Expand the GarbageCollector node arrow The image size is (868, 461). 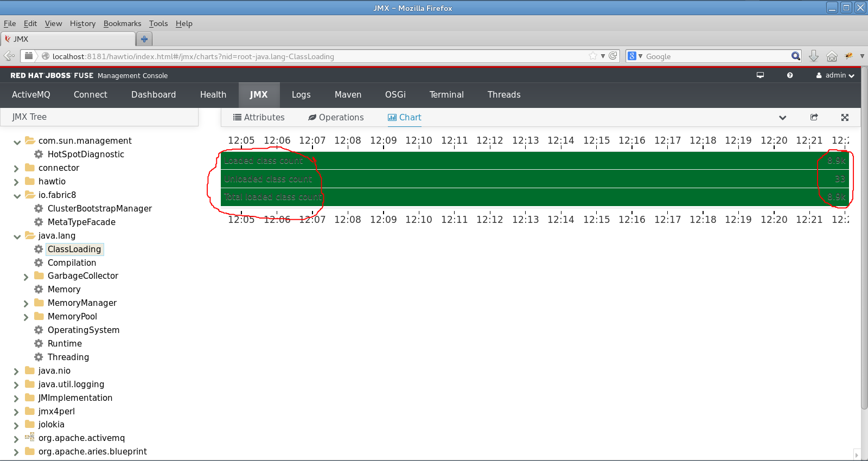point(25,277)
